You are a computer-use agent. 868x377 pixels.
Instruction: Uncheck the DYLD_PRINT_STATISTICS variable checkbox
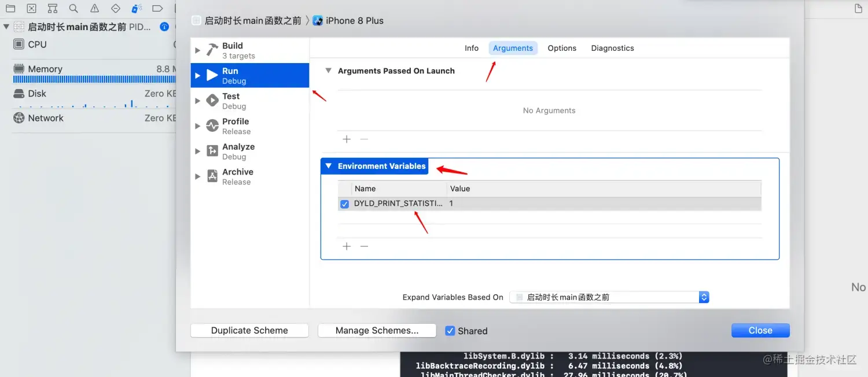point(344,204)
